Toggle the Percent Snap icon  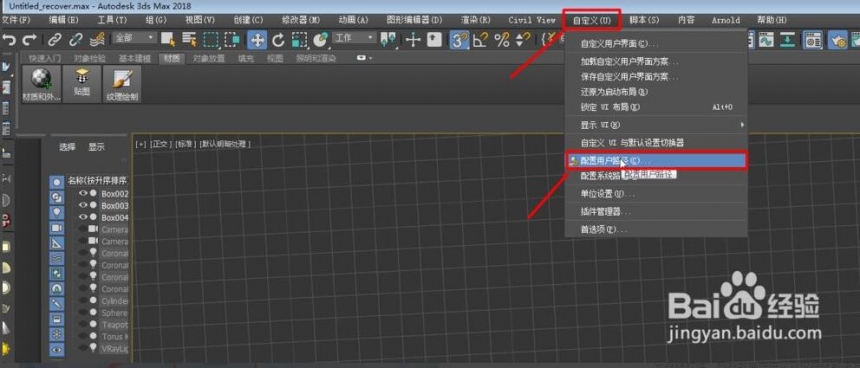click(x=502, y=39)
